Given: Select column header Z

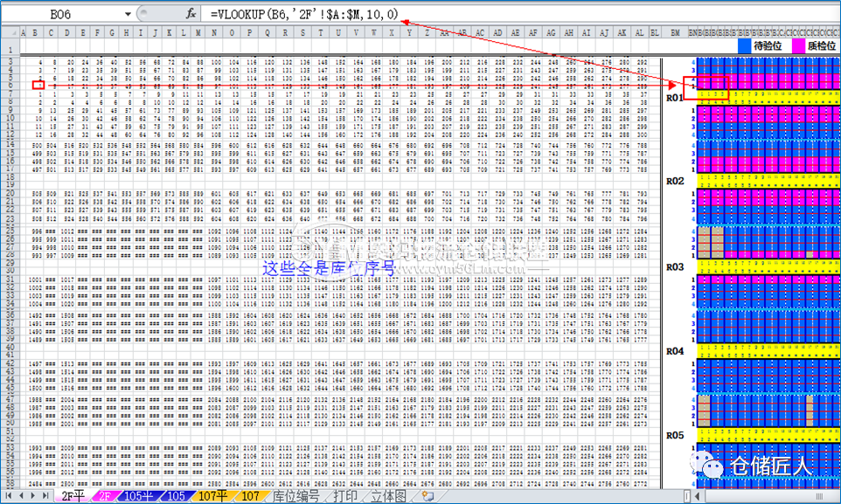Looking at the screenshot, I should [x=427, y=33].
